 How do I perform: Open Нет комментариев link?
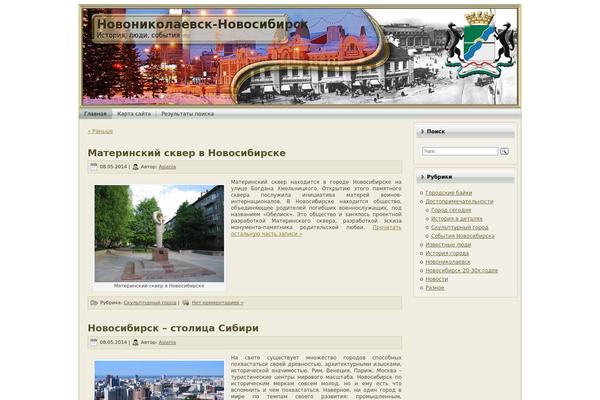coord(217,302)
